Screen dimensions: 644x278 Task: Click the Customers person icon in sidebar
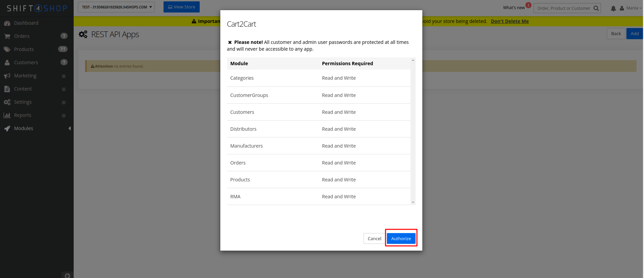7,62
